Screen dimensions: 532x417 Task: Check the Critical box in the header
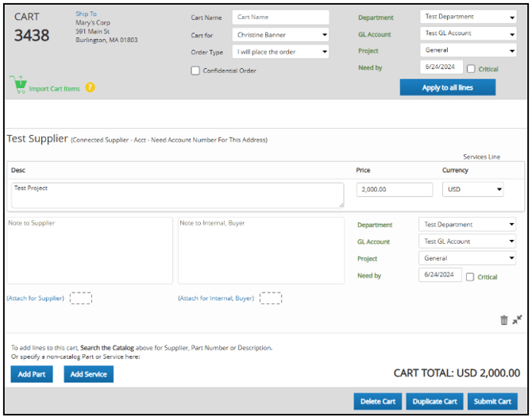pyautogui.click(x=472, y=69)
